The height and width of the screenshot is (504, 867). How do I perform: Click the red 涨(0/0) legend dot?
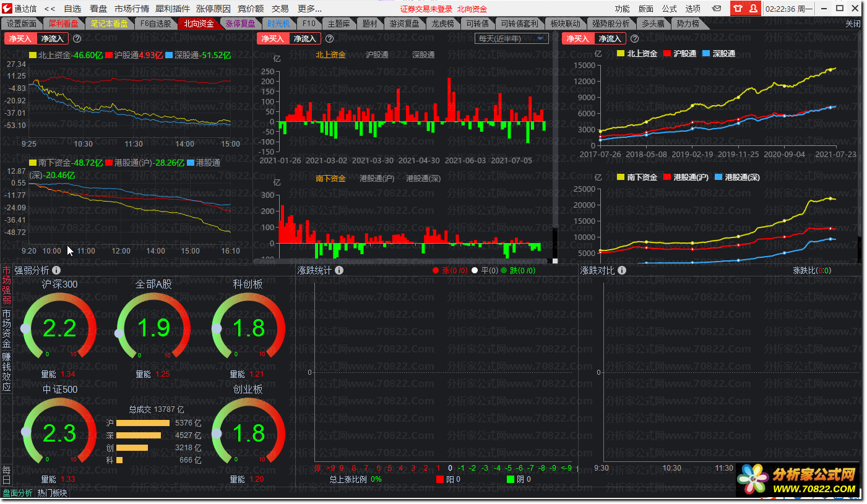pyautogui.click(x=436, y=270)
